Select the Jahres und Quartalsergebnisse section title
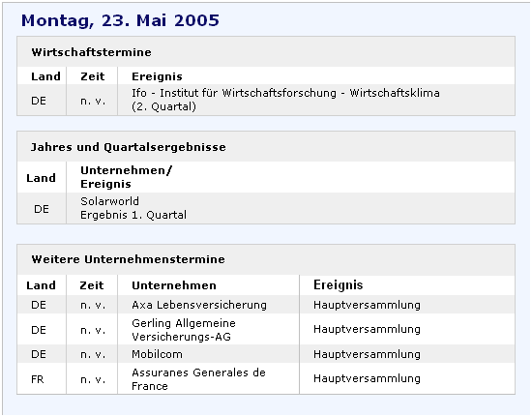Screen dimensions: 532x417 [x=129, y=147]
